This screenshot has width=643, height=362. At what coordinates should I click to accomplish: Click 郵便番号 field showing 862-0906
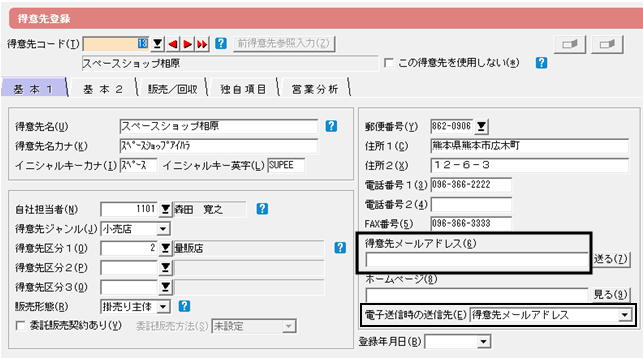click(x=451, y=126)
